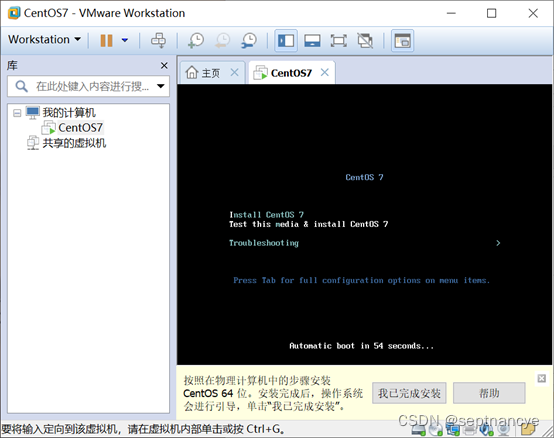Viewport: 554px width, 438px height.
Task: Click the hard disk status bar icon
Action: (x=418, y=430)
